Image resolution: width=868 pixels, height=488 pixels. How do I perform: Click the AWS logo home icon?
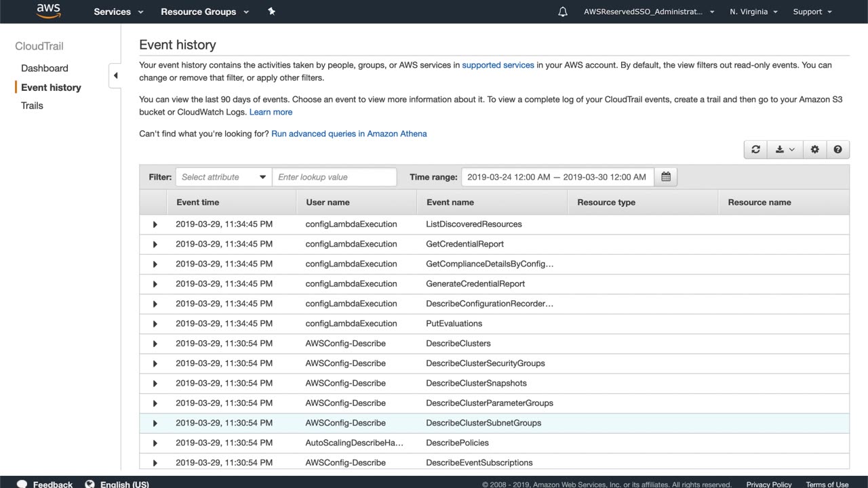click(48, 12)
